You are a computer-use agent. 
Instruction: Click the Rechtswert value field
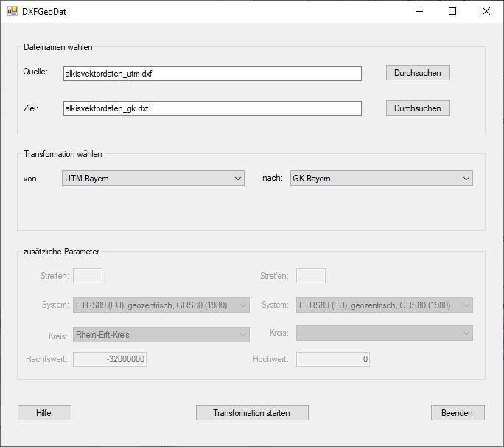point(110,360)
